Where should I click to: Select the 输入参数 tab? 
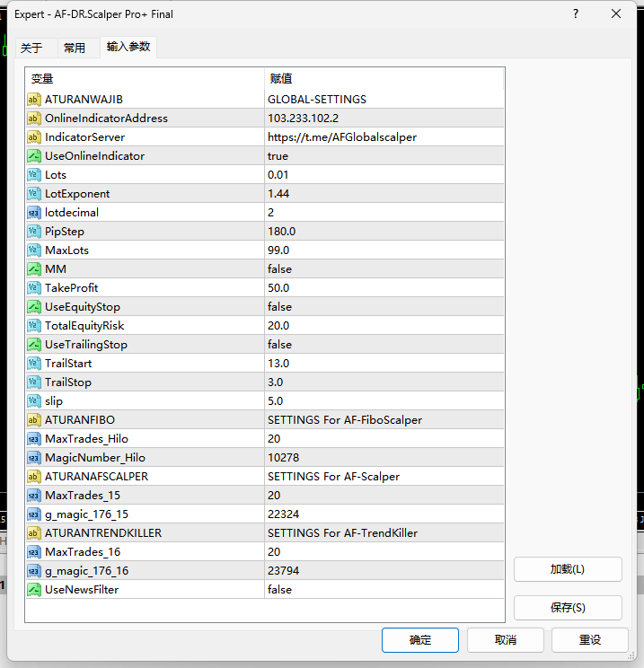pos(128,47)
